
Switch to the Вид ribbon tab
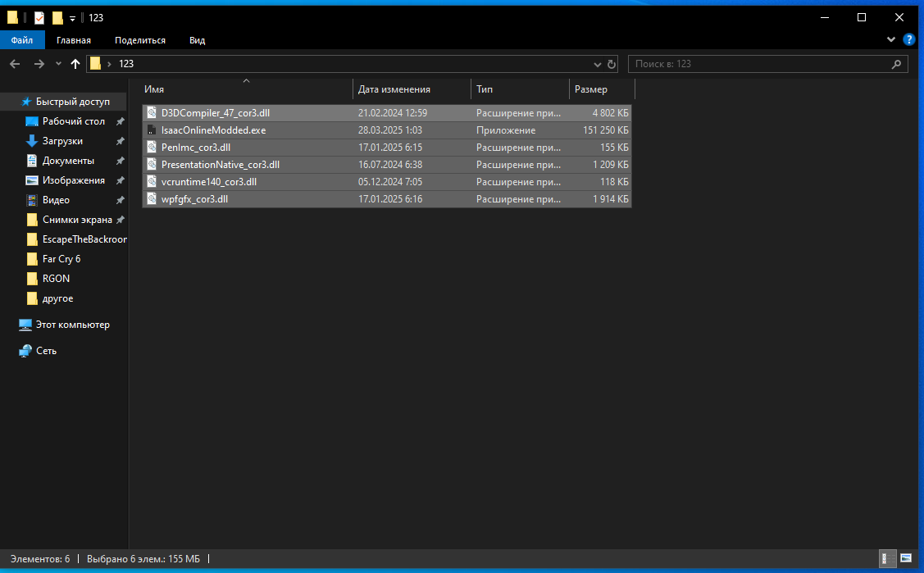(x=197, y=40)
